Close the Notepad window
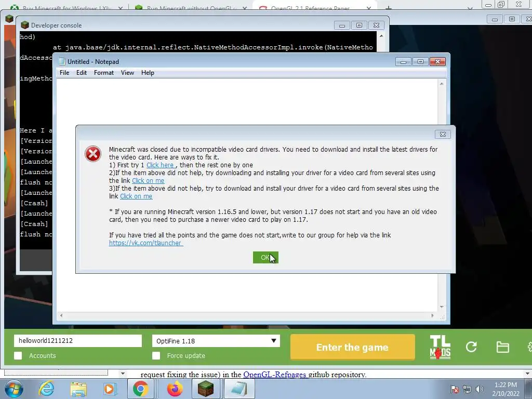 pyautogui.click(x=437, y=61)
